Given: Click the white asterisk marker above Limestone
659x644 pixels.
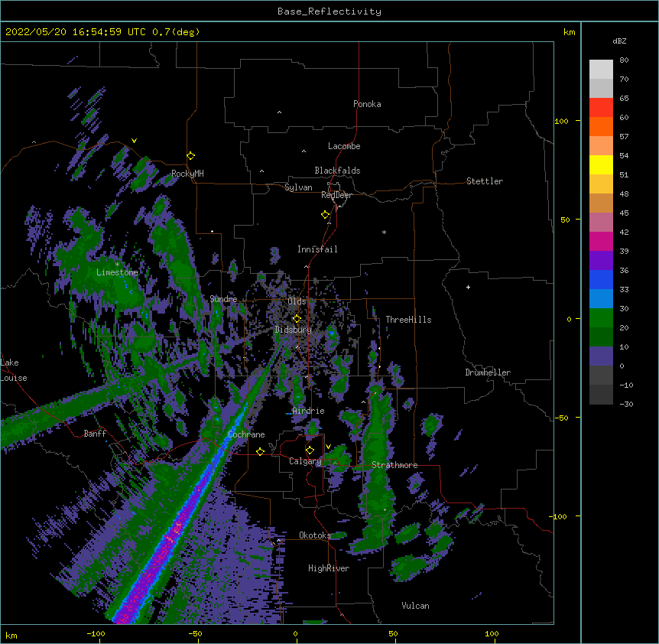Looking at the screenshot, I should (117, 265).
